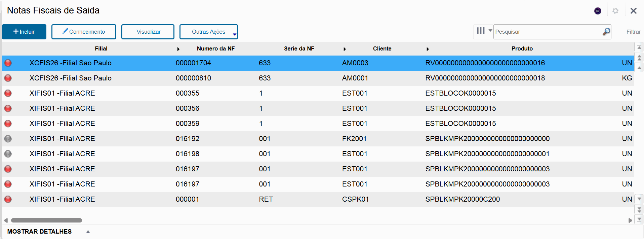Viewport: 644px width, 239px height.
Task: Jump to last record with bottom arrow
Action: 639,219
